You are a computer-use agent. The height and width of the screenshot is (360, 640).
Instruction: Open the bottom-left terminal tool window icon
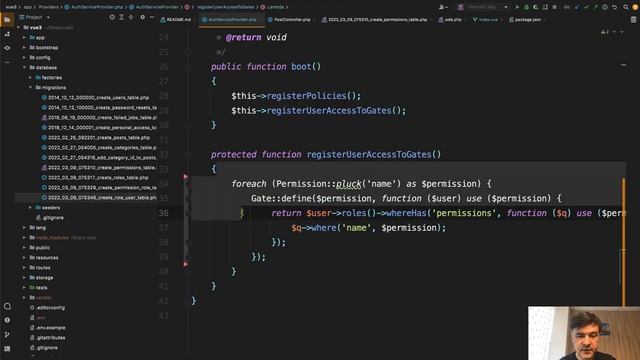tap(7, 349)
